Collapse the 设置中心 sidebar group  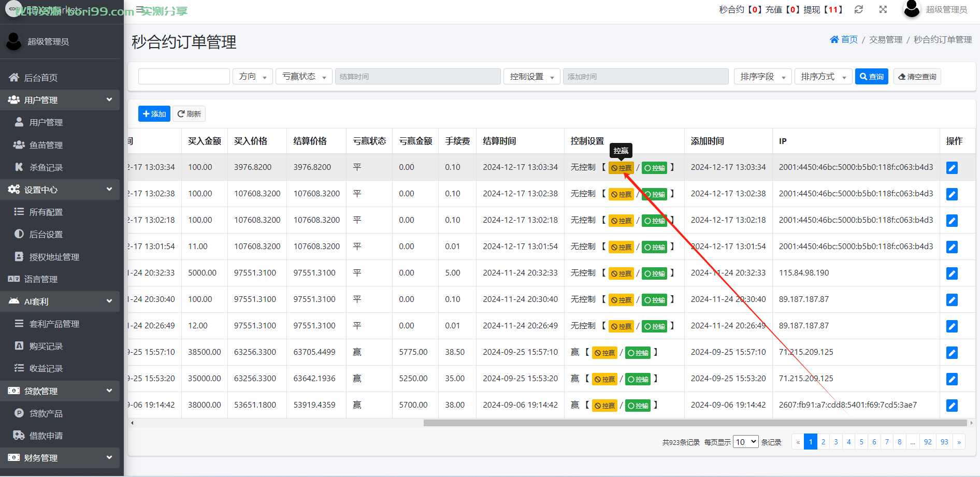[x=60, y=190]
